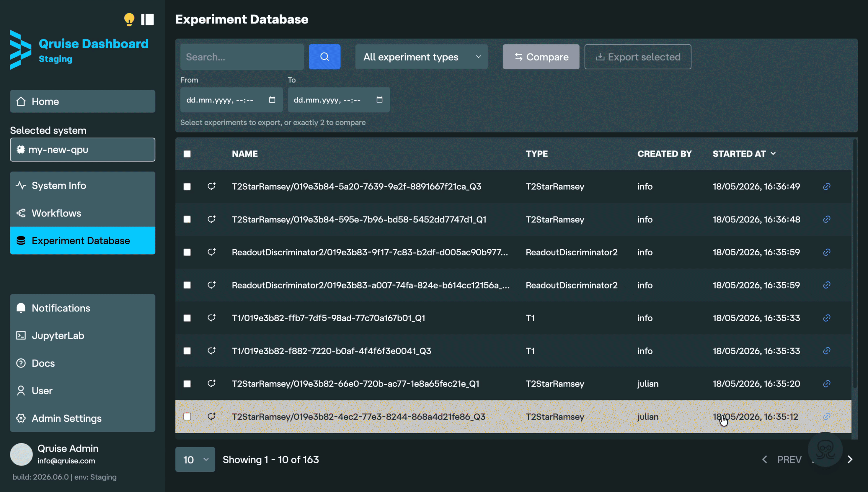Go to previous page arrow

pyautogui.click(x=764, y=460)
